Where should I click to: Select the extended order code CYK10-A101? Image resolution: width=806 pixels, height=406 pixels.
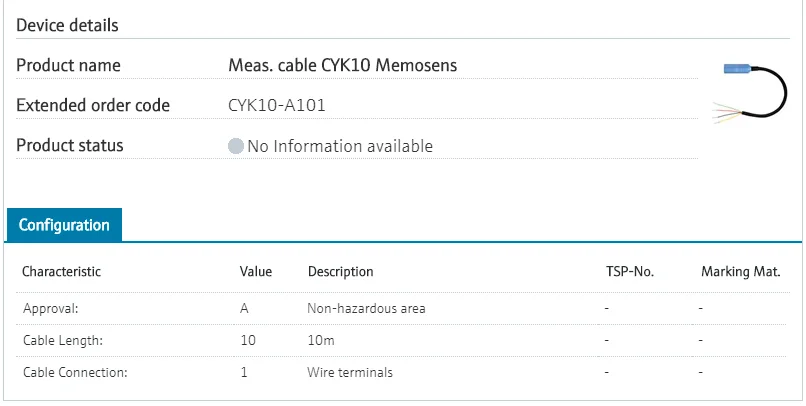coord(277,105)
